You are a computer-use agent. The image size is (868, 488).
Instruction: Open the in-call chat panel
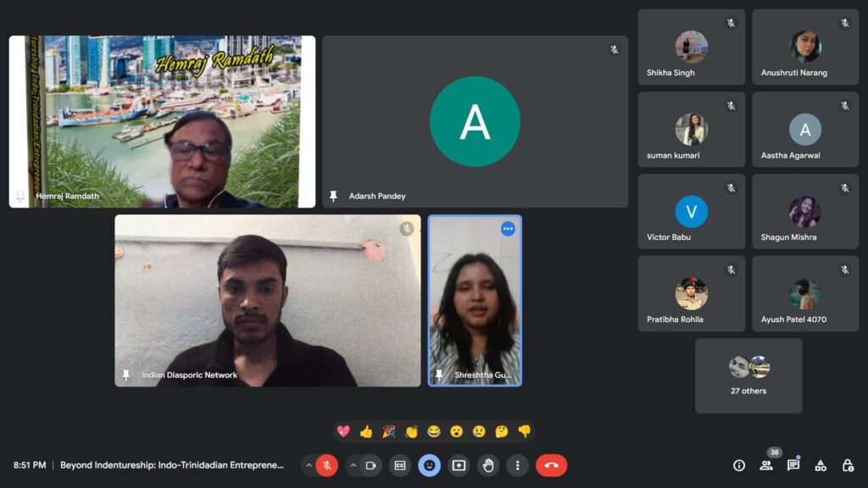pyautogui.click(x=793, y=465)
